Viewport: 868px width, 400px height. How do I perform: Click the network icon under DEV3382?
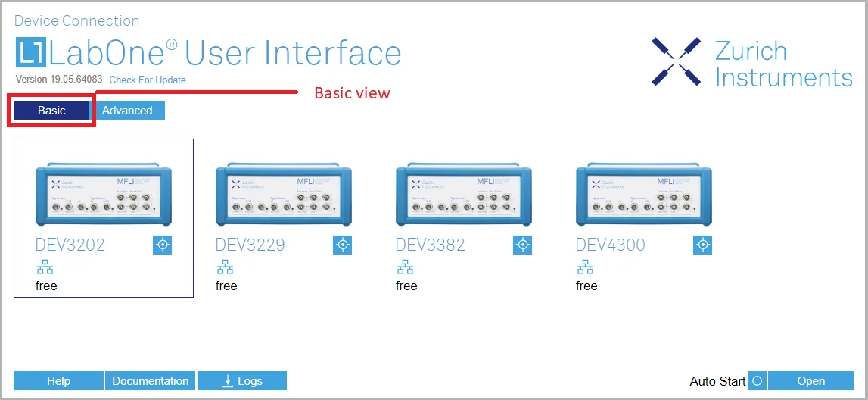(x=405, y=268)
